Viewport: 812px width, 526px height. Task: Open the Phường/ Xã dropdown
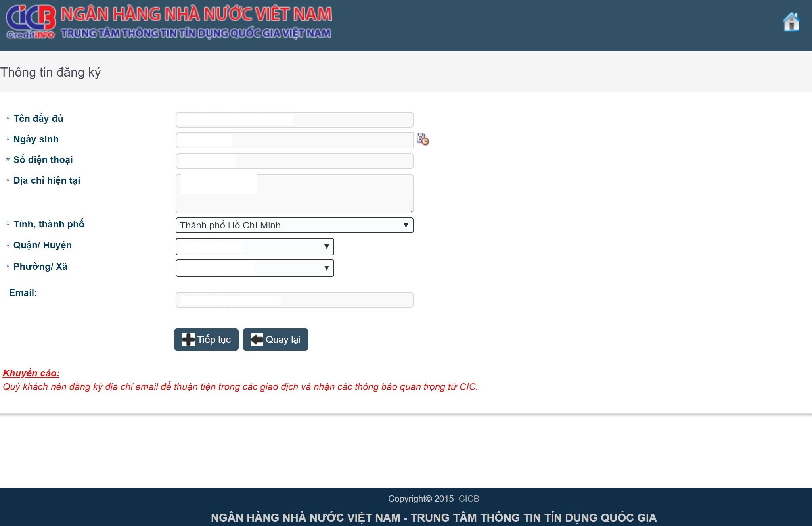pos(255,268)
